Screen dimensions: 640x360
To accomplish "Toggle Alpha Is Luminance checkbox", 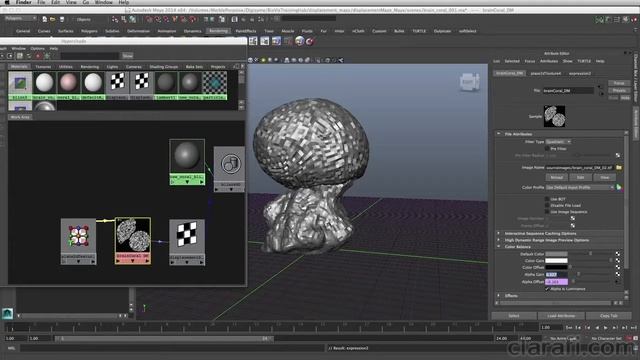I will click(x=547, y=289).
